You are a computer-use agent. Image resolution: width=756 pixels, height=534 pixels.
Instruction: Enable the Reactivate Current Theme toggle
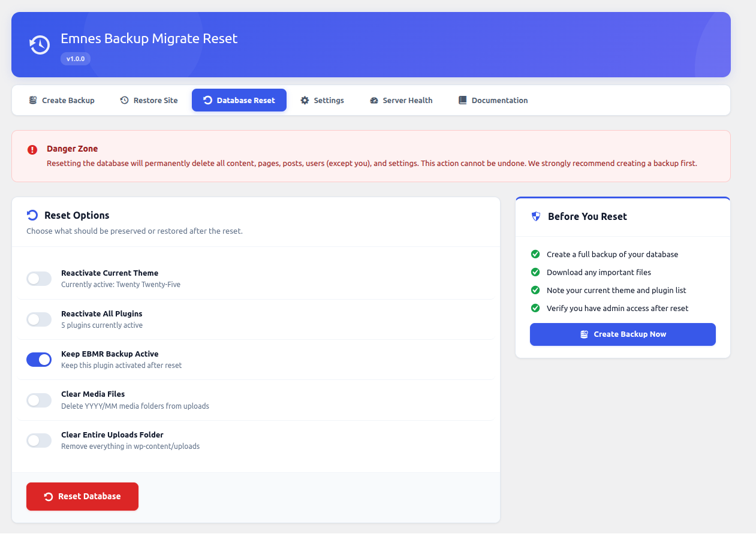[x=38, y=279]
